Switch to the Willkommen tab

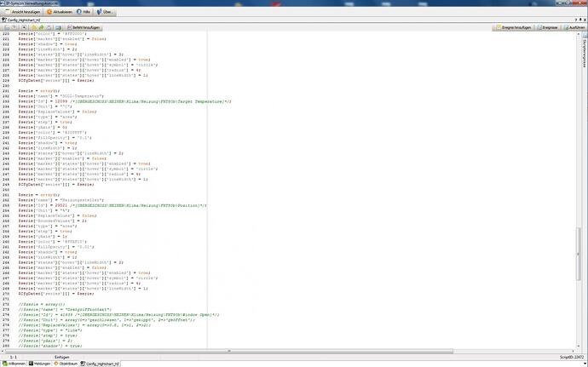(x=14, y=364)
